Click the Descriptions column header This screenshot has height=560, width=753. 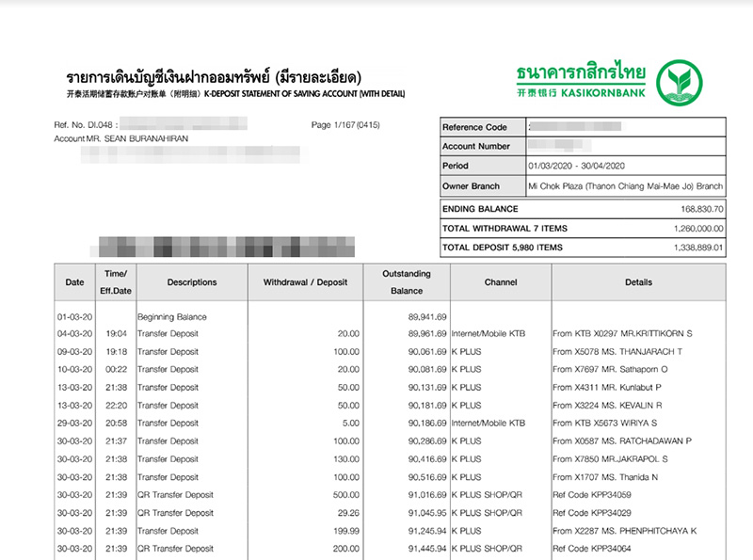(192, 282)
